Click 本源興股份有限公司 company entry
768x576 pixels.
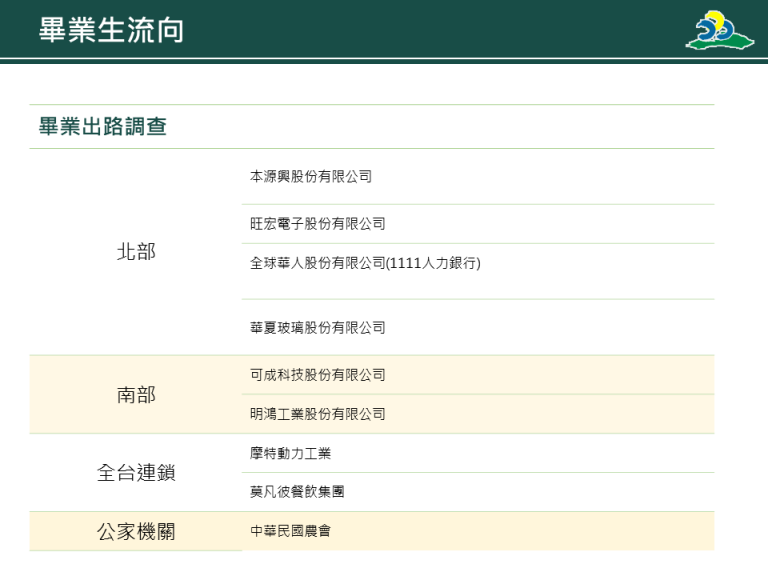tap(311, 177)
